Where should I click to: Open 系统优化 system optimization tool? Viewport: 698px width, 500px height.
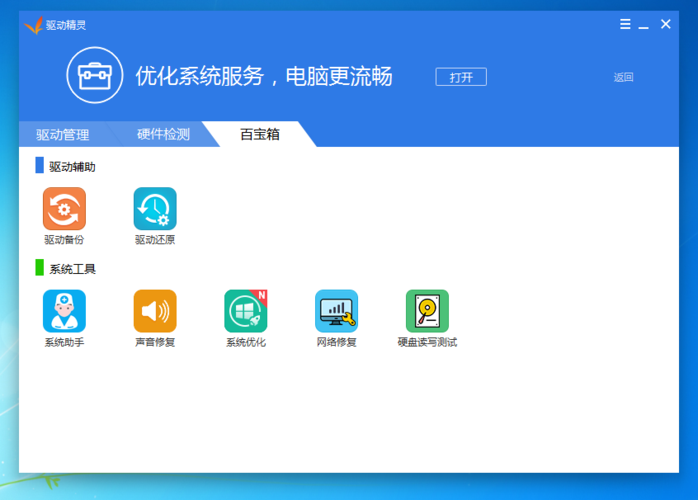pyautogui.click(x=246, y=312)
